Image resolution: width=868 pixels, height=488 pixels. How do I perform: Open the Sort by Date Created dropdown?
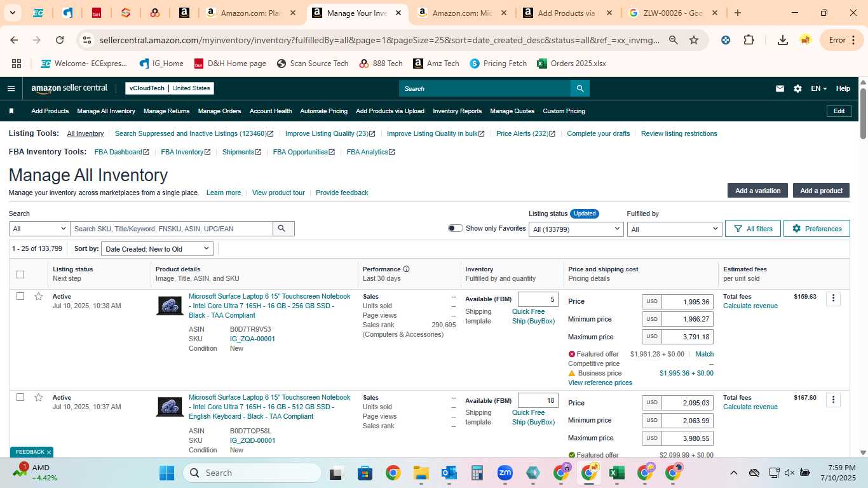[157, 249]
